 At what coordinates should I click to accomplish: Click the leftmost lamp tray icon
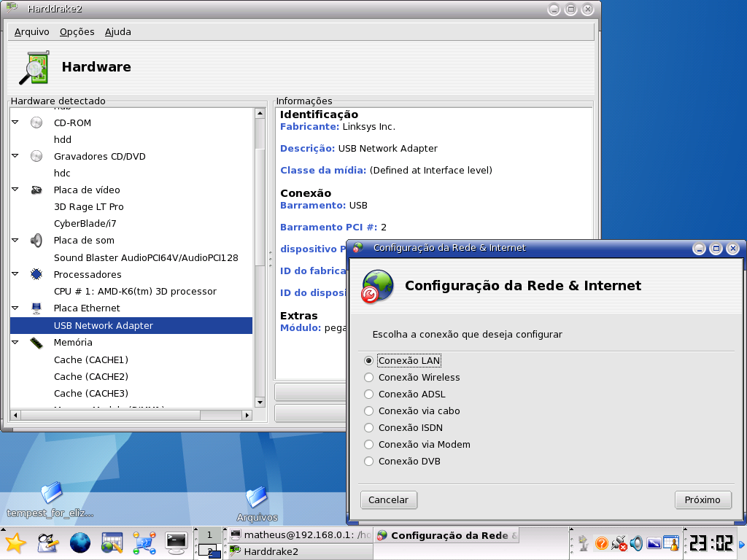click(584, 543)
